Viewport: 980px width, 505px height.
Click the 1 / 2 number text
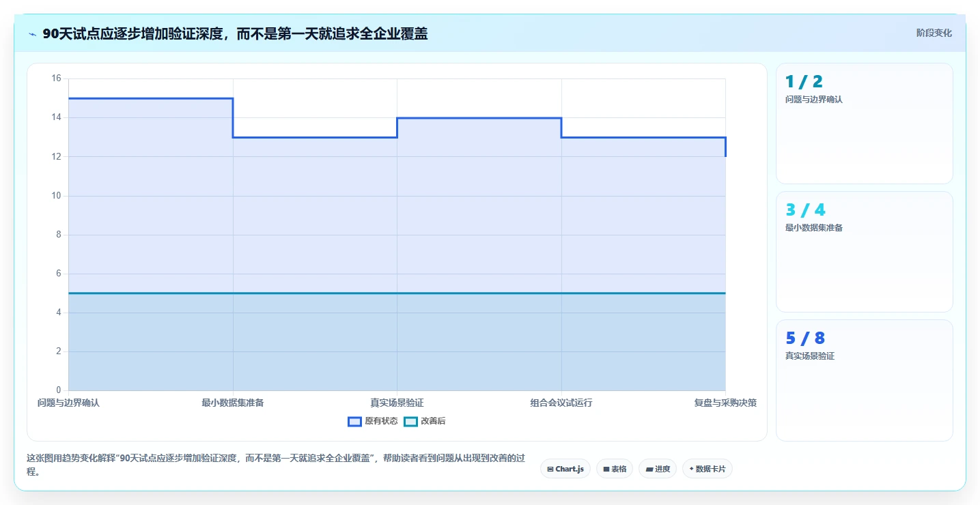[804, 82]
